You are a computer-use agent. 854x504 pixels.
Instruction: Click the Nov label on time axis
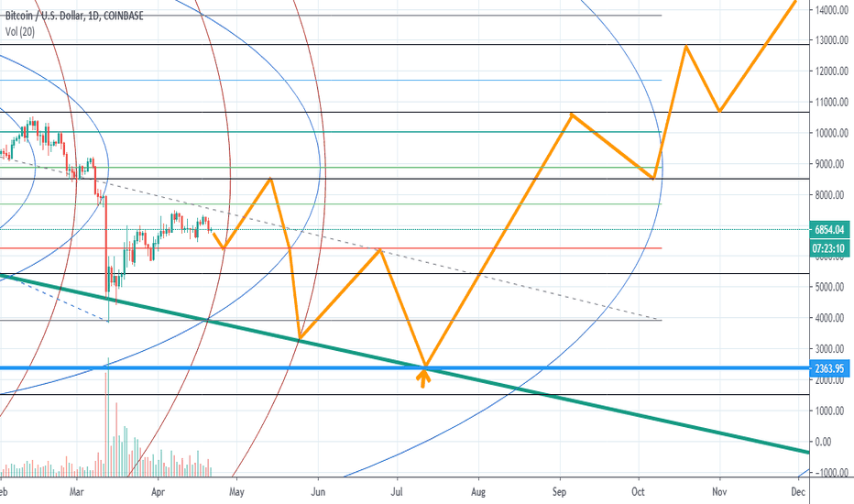coord(719,492)
